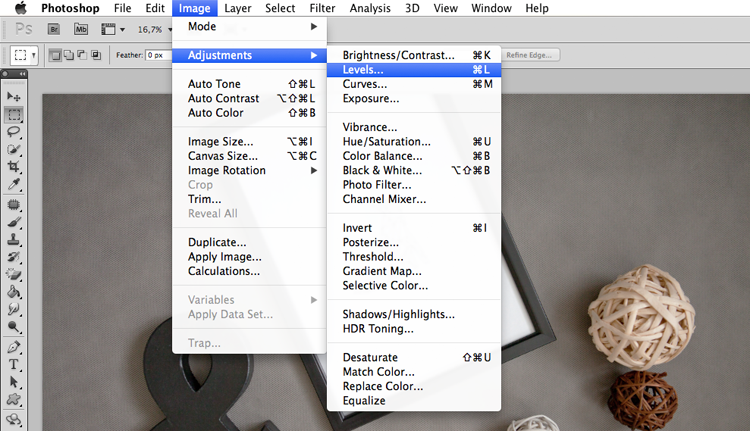The width and height of the screenshot is (750, 431).
Task: Choose Duplicate... from Image menu
Action: [x=249, y=243]
